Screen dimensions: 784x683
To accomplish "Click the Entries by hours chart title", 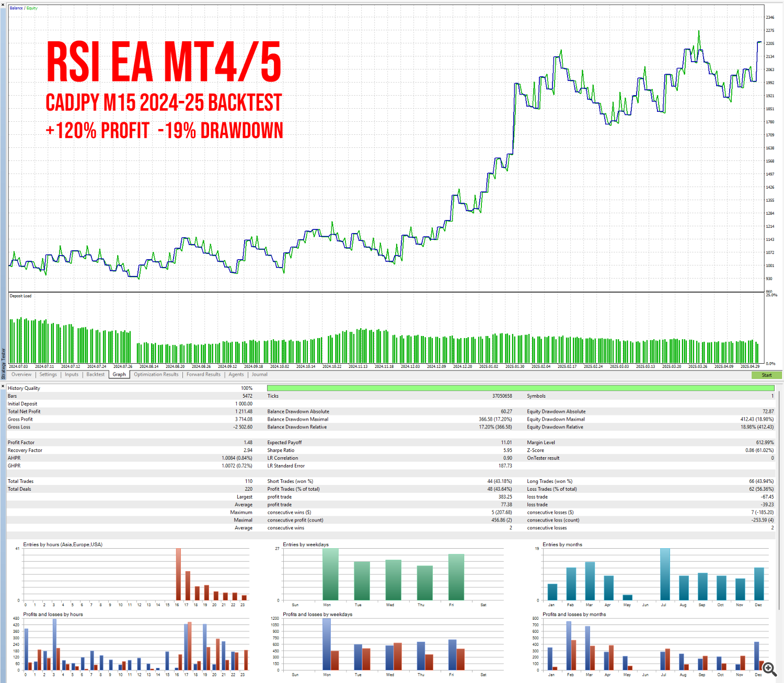I will coord(63,545).
